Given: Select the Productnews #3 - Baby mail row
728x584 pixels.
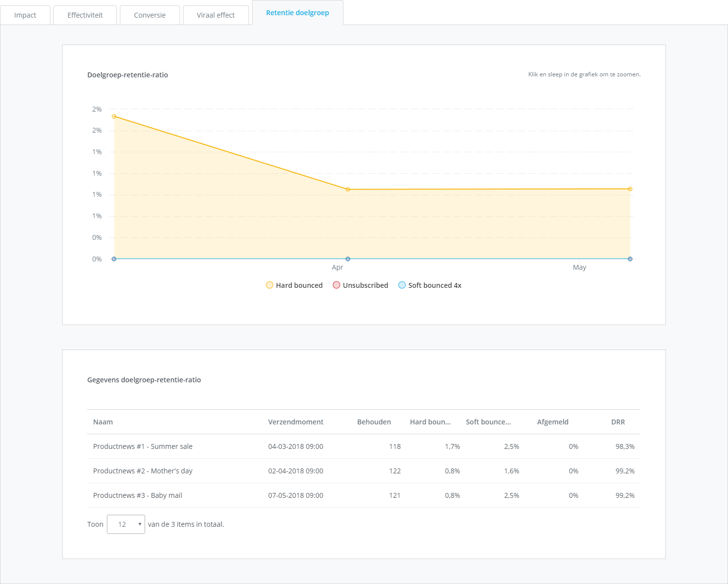Looking at the screenshot, I should click(x=137, y=495).
